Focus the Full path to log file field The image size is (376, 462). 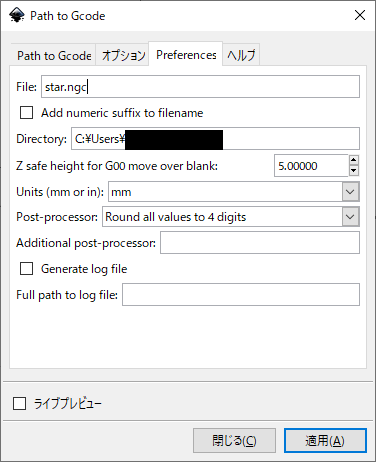pos(241,295)
